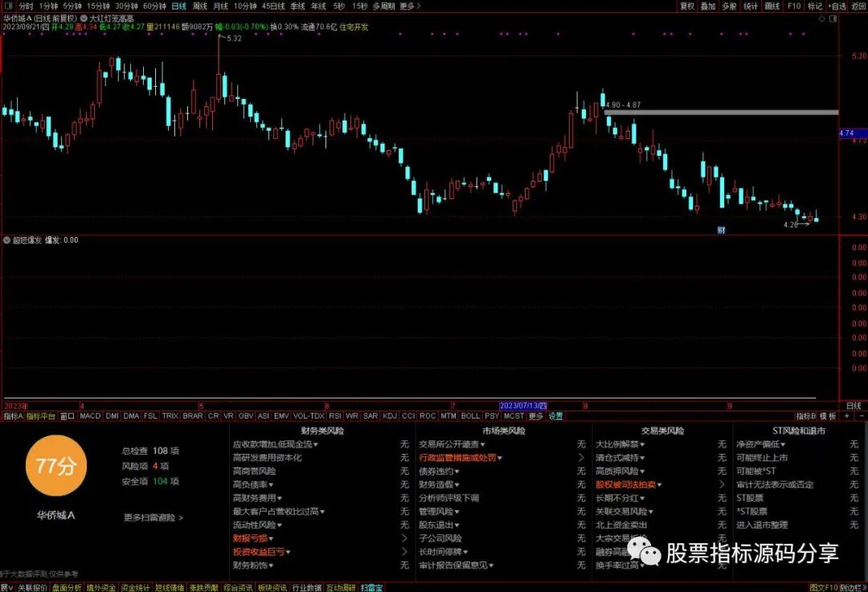The height and width of the screenshot is (592, 868).
Task: Click the minus icon at indicator bar end
Action: pyautogui.click(x=862, y=416)
